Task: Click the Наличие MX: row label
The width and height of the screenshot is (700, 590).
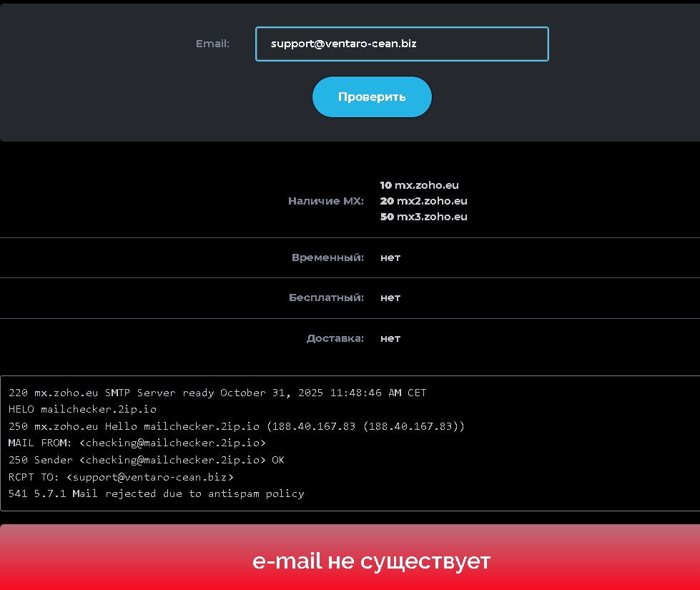Action: coord(327,201)
